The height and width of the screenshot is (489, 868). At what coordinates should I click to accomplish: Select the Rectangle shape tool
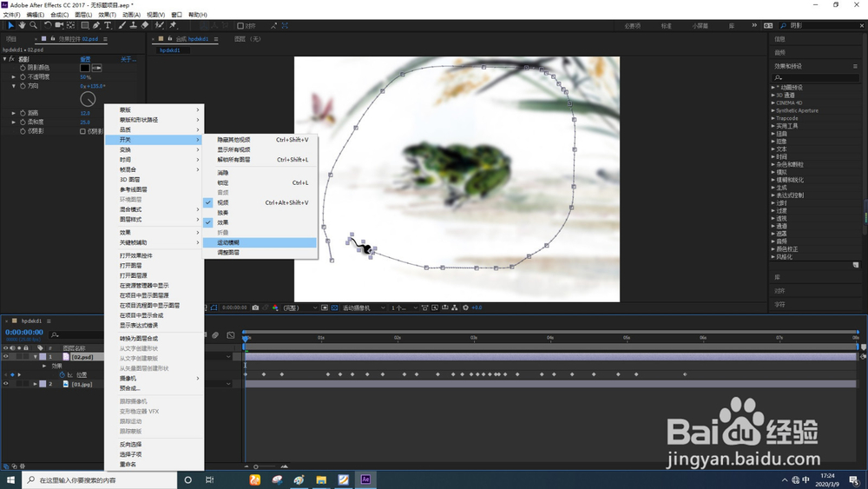click(x=85, y=25)
